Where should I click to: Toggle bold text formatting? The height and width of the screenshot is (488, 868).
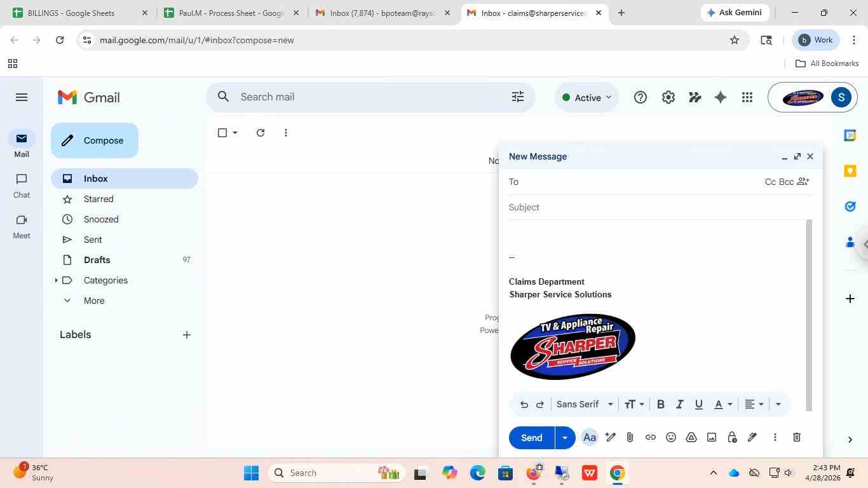click(x=660, y=404)
